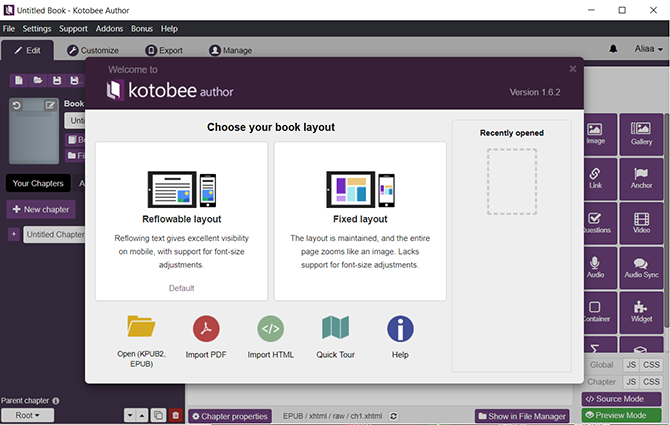This screenshot has height=425, width=670.
Task: Start the Quick Tour
Action: point(335,329)
